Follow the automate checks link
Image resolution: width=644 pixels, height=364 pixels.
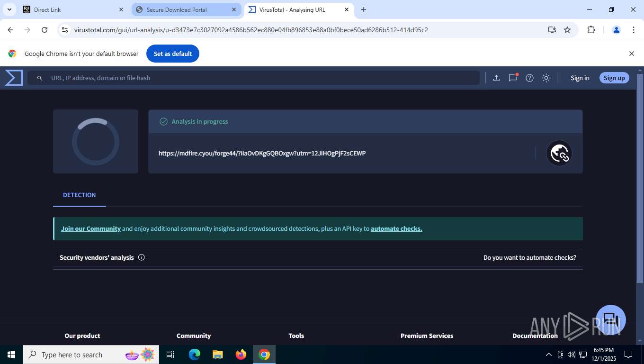pyautogui.click(x=396, y=228)
